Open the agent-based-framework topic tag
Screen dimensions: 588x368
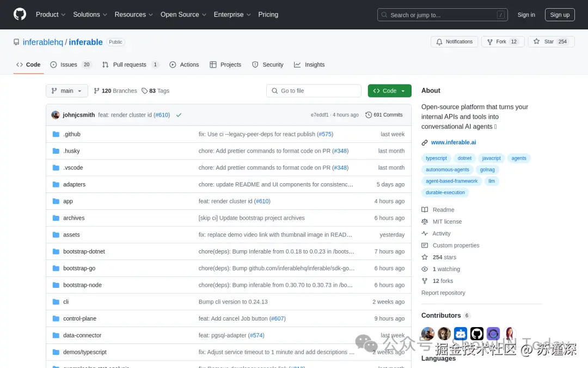click(x=451, y=181)
